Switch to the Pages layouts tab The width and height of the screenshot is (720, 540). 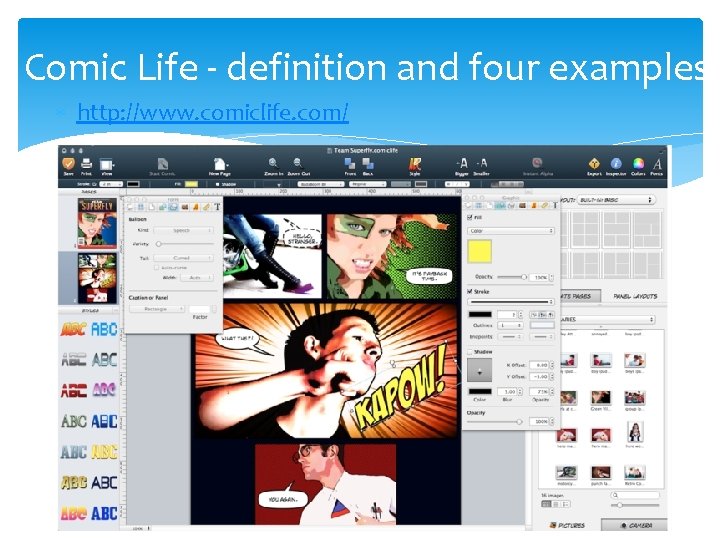coord(580,296)
